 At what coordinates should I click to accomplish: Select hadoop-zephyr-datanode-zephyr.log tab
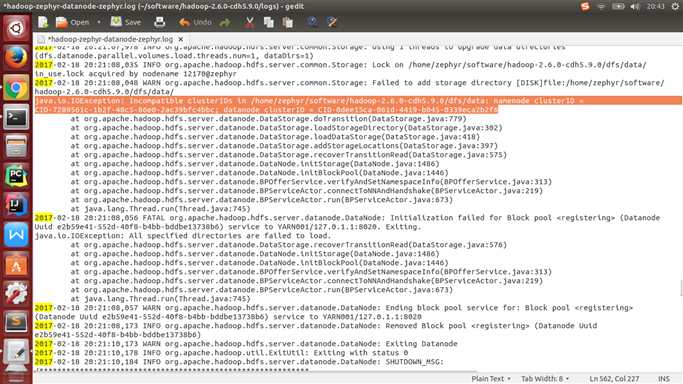pos(110,39)
